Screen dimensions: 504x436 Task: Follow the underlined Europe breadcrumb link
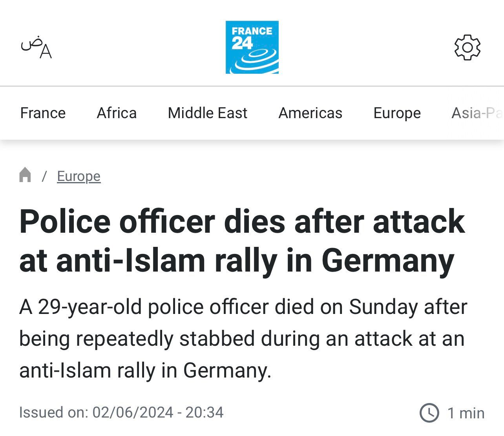[x=79, y=176]
